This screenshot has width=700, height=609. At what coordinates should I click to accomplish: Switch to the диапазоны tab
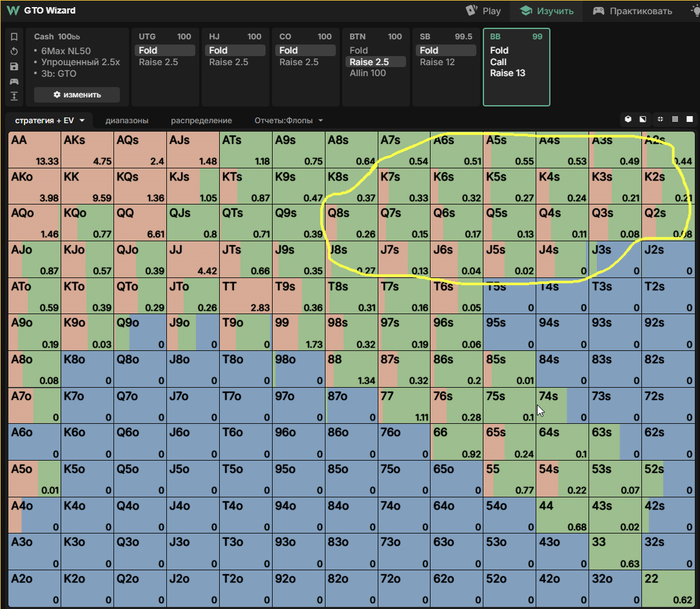pos(127,121)
